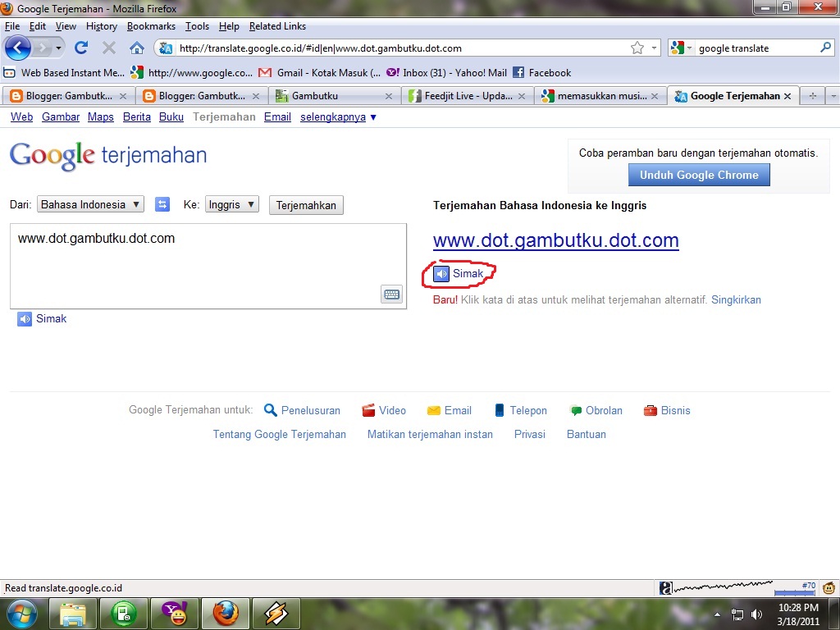Click the stop loading X icon
Image resolution: width=840 pixels, height=630 pixels.
tap(109, 48)
